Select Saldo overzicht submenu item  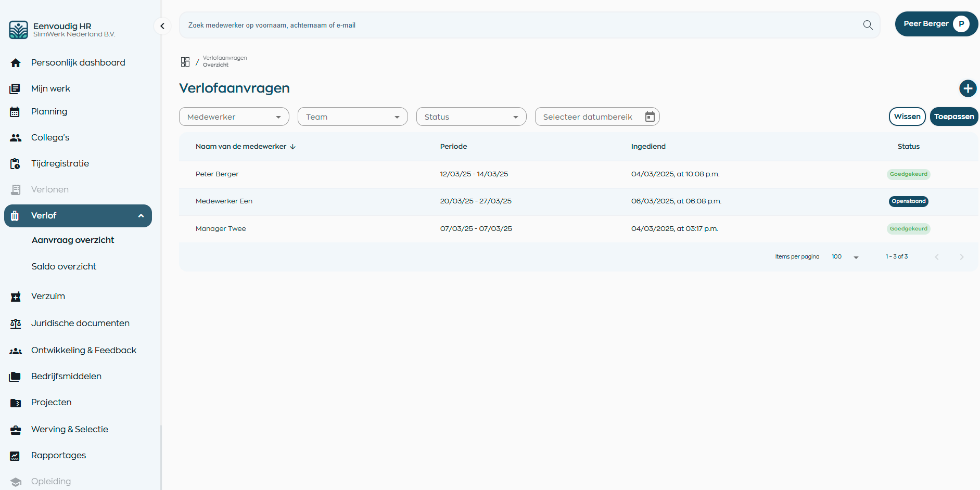64,267
